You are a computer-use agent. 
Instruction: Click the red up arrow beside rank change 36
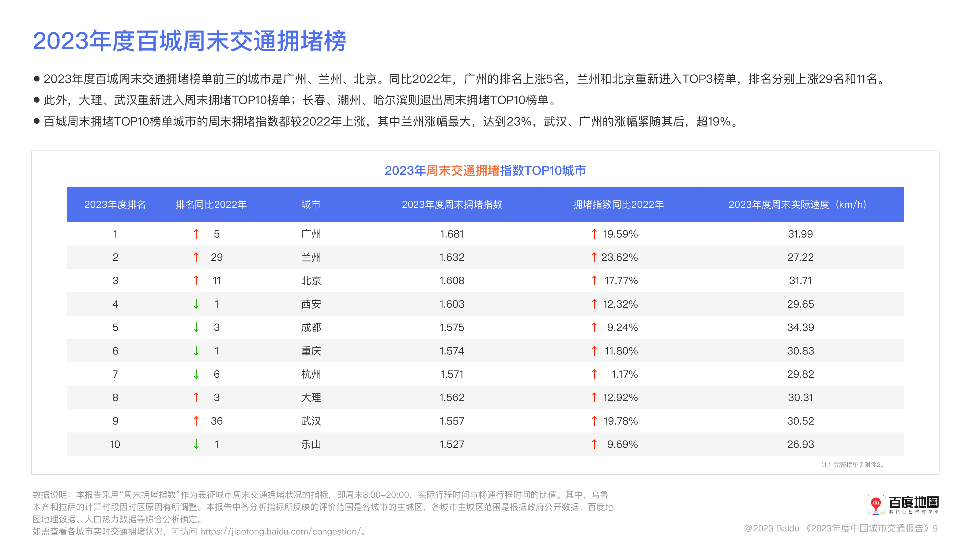click(x=196, y=421)
